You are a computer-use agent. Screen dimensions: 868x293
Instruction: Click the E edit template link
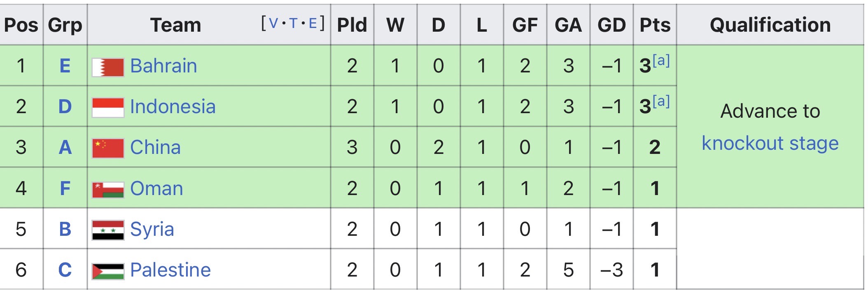pos(313,23)
